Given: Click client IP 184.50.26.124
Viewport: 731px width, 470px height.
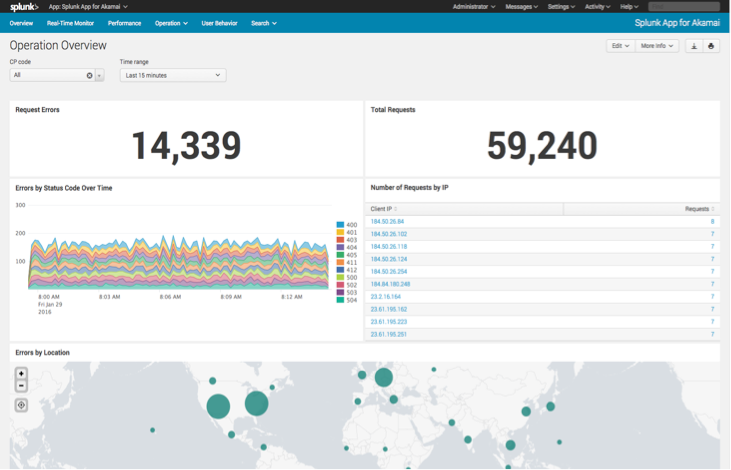Looking at the screenshot, I should [x=389, y=259].
